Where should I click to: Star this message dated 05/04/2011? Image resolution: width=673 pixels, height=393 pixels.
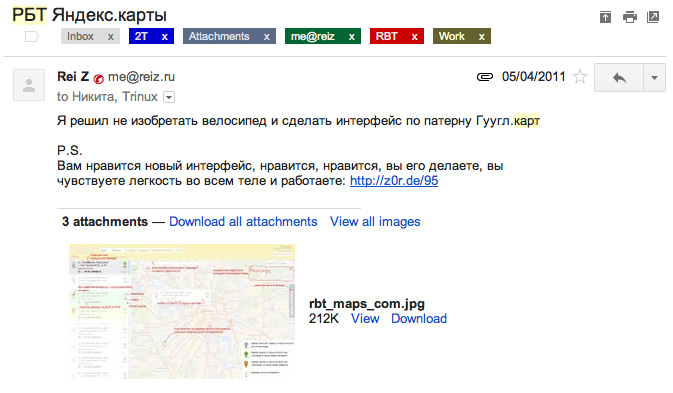[580, 77]
